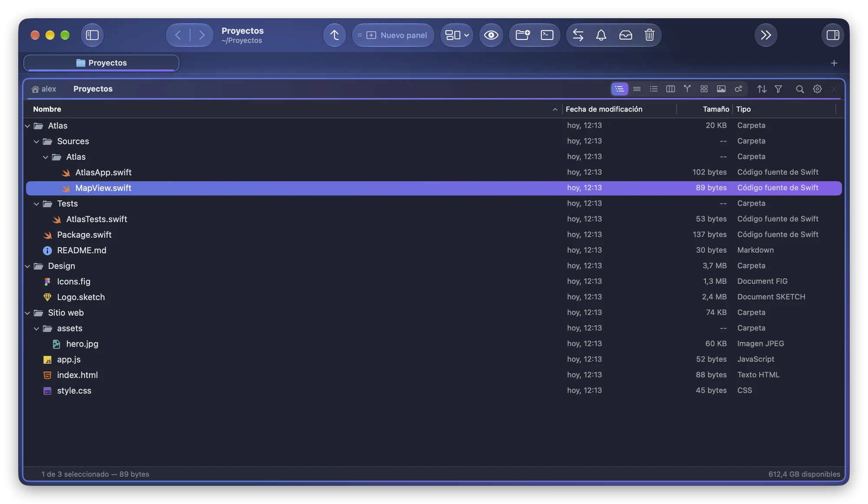Click the Proyectos breadcrumb
The height and width of the screenshot is (504, 868).
(93, 89)
